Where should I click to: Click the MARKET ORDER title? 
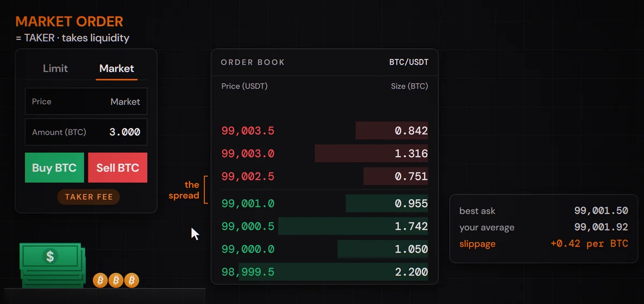point(69,22)
